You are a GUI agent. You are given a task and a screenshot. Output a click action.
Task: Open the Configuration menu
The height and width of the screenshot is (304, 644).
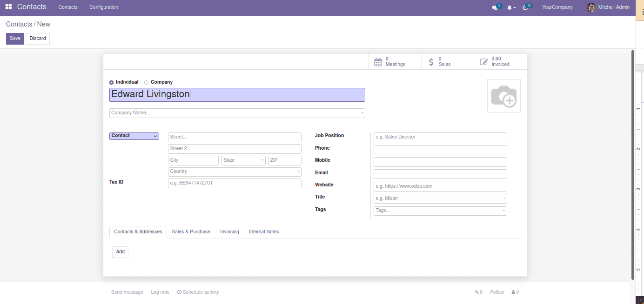104,7
